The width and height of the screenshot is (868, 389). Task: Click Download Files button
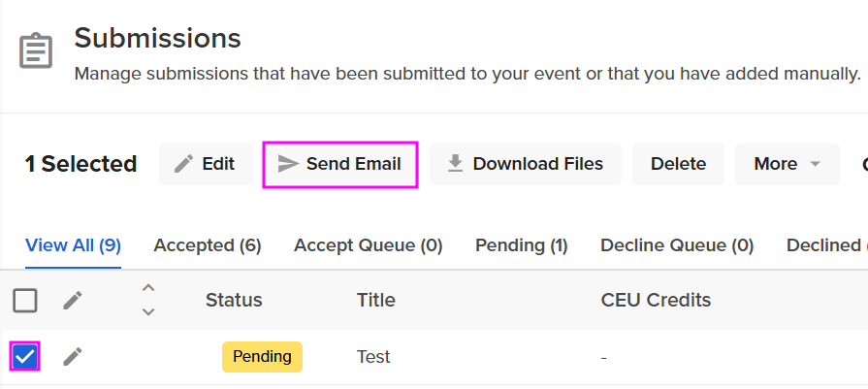[525, 164]
